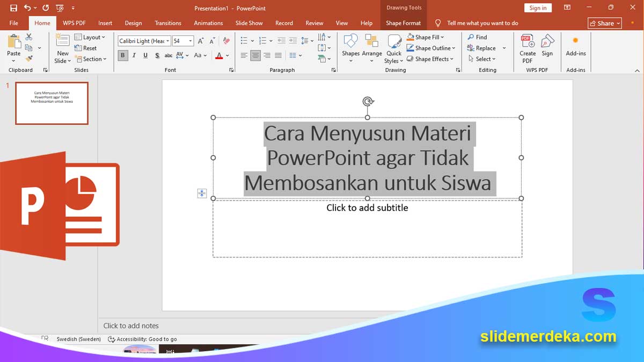Click the Redo icon in title bar
Viewport: 644px width, 362px height.
click(x=46, y=8)
